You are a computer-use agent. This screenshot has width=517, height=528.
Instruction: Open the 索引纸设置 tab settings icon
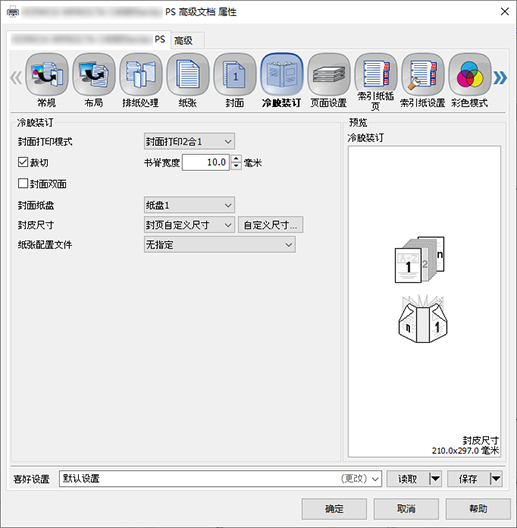click(423, 74)
